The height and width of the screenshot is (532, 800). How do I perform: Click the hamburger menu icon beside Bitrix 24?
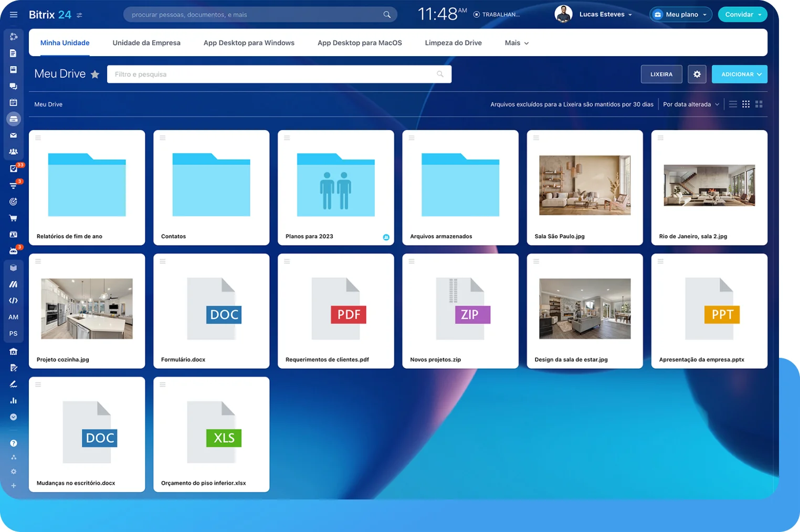(14, 15)
